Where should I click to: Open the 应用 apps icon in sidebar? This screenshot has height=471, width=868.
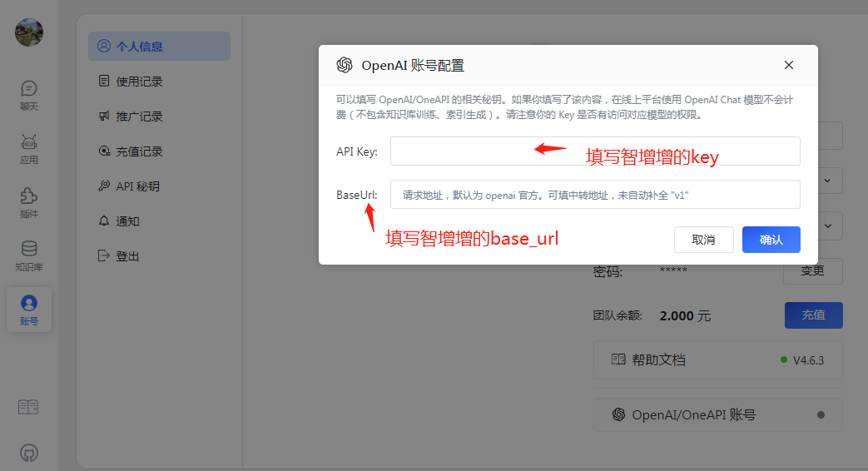pyautogui.click(x=29, y=149)
